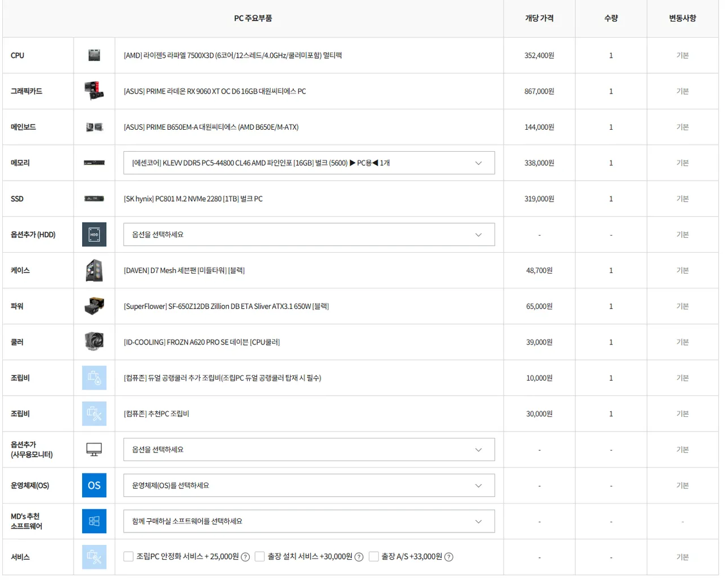
Task: Open the 운영체제(OS) selection dropdown
Action: click(309, 485)
